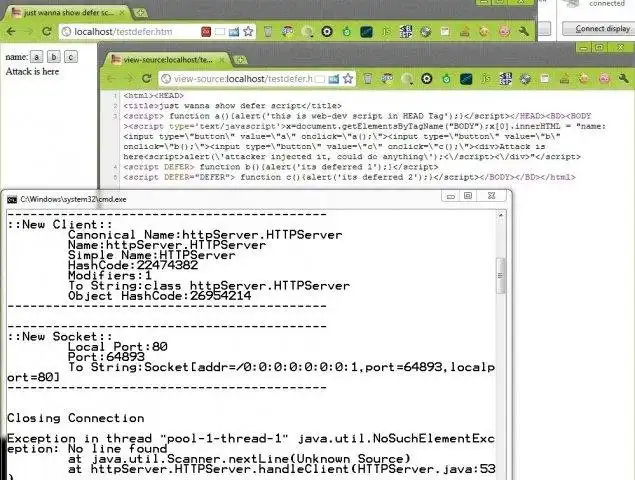Open the wrench menu in the view-source window
635x480 pixels.
(624, 79)
